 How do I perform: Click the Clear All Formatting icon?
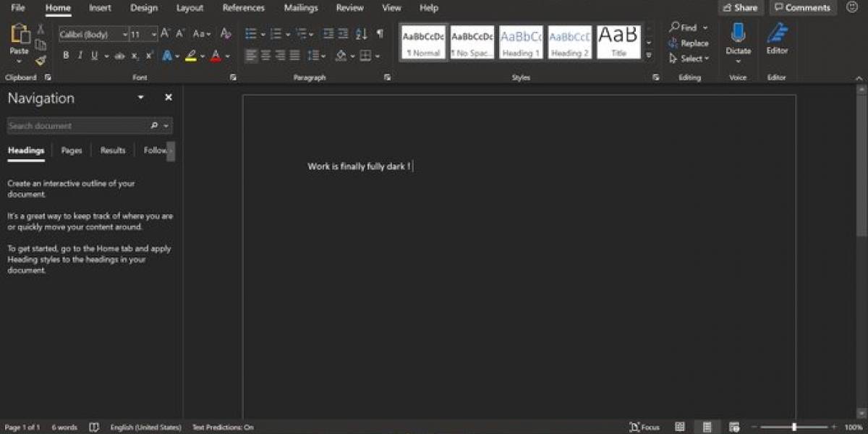coord(226,34)
